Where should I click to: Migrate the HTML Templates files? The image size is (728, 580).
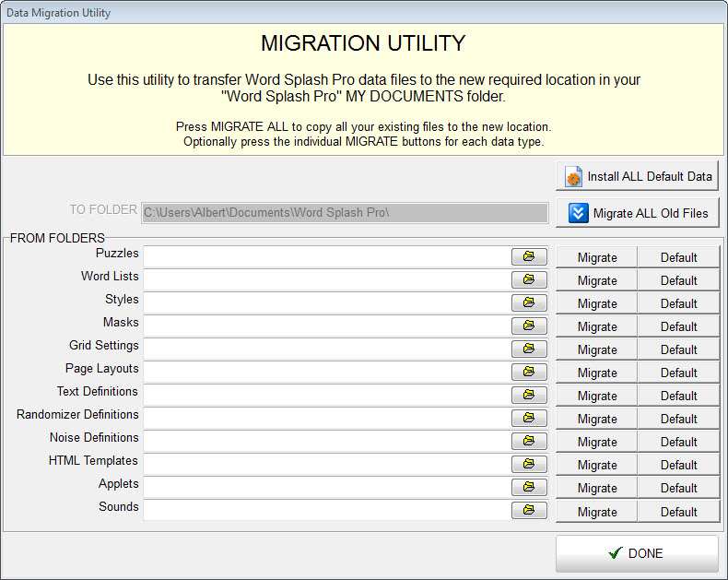click(596, 465)
